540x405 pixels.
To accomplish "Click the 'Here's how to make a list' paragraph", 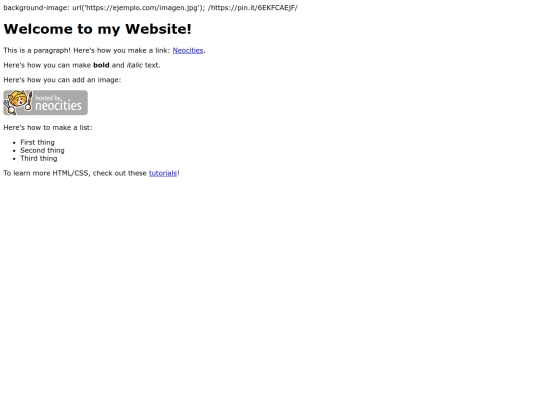I will click(x=48, y=127).
